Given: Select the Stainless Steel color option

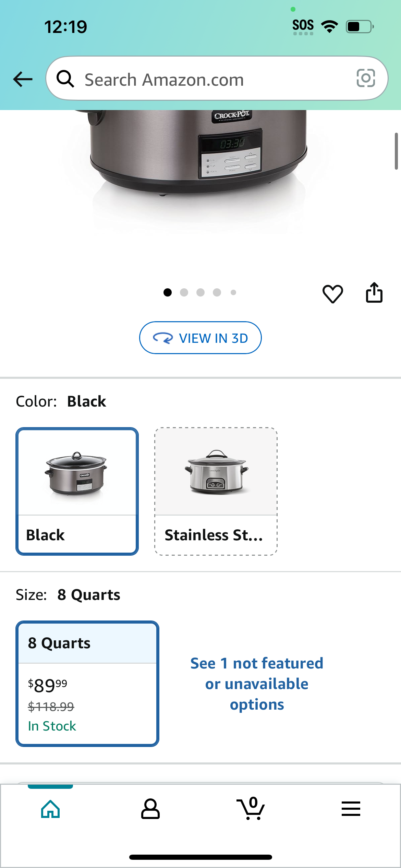Looking at the screenshot, I should click(216, 491).
